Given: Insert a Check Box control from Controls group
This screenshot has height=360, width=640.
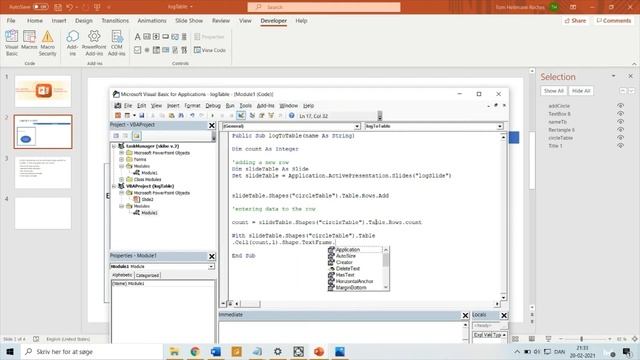Looking at the screenshot, I should (x=138, y=50).
